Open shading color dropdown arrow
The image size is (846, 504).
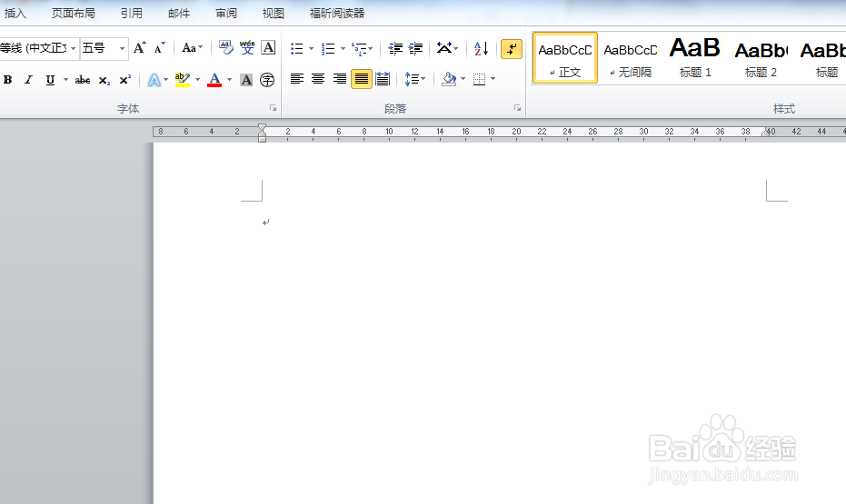click(x=463, y=79)
